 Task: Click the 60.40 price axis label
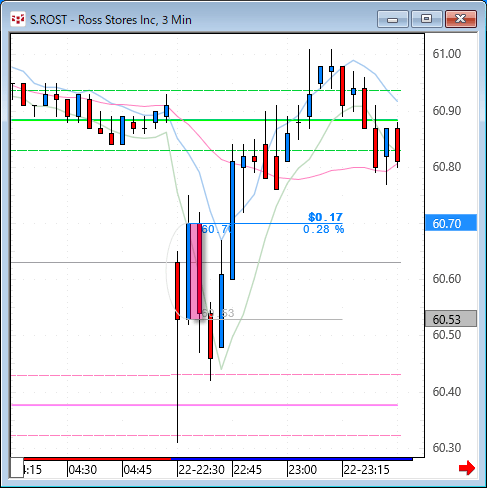[447, 391]
